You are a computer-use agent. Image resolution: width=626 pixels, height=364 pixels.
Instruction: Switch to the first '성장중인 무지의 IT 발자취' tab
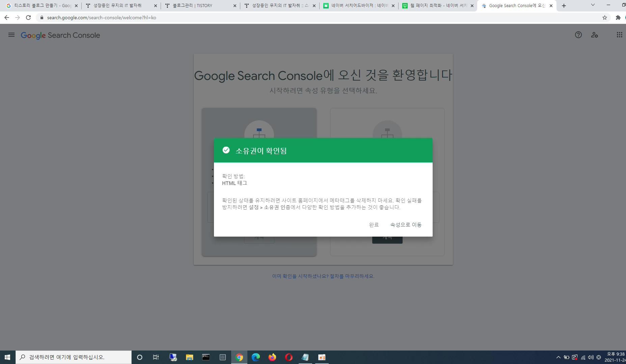coord(121,6)
